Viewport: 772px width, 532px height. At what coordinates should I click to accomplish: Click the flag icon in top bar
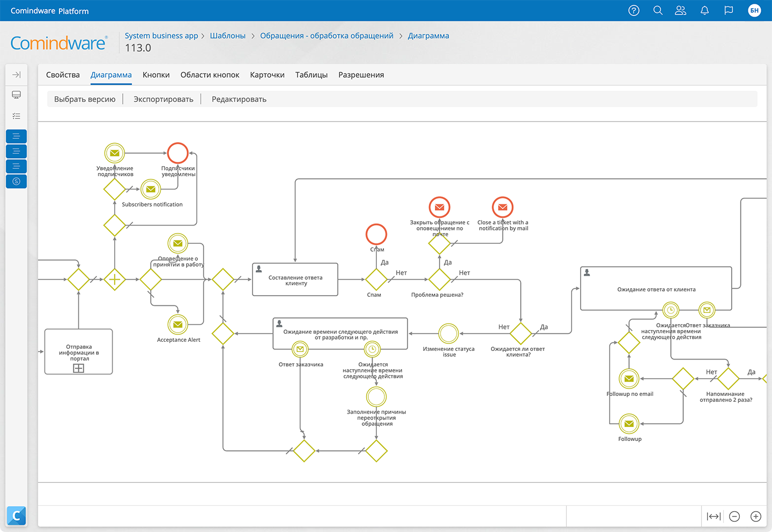[x=729, y=11]
